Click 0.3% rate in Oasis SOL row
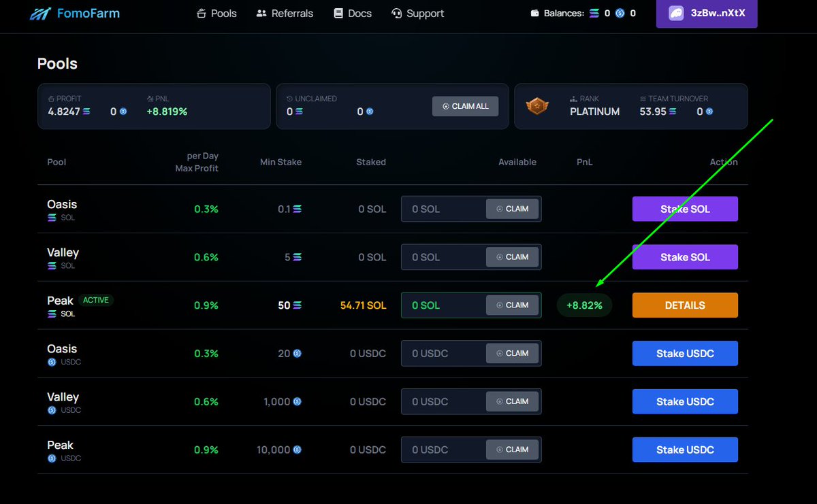 (206, 209)
